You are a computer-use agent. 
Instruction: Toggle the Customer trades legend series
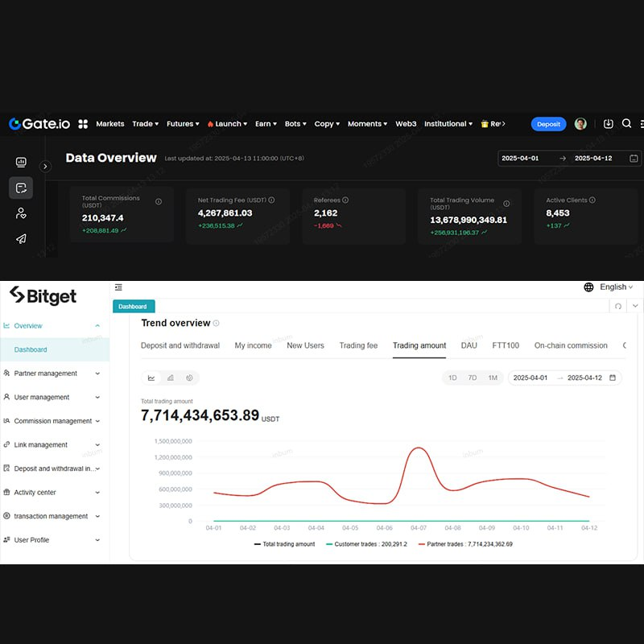click(x=366, y=544)
